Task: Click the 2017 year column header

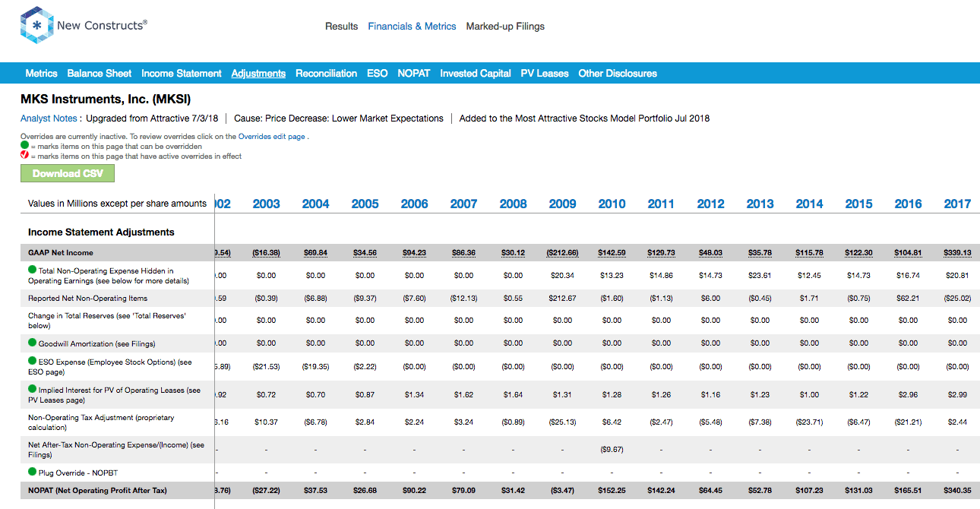Action: click(x=957, y=204)
